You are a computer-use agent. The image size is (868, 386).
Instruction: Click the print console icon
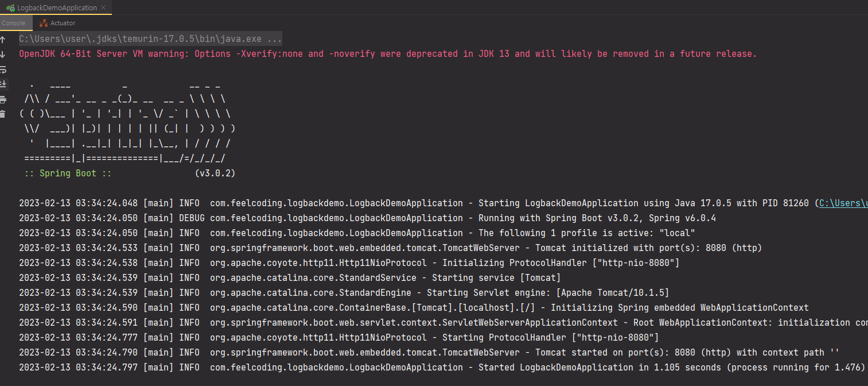3,99
